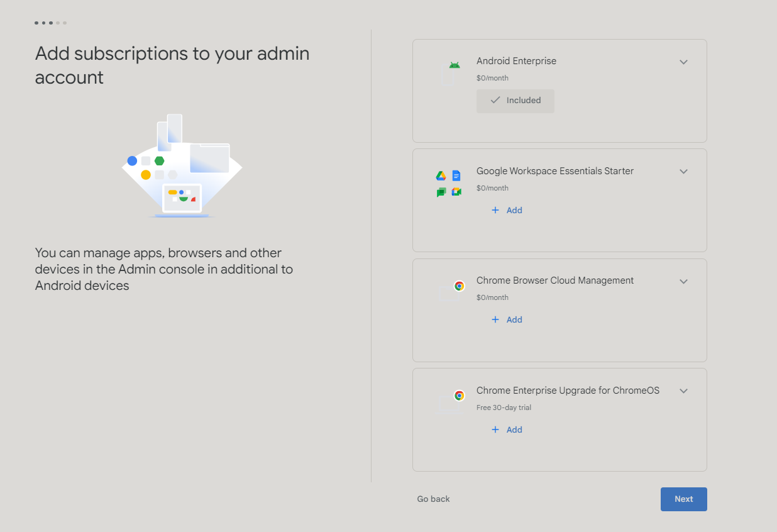This screenshot has height=532, width=777.
Task: Click the $0/month price under Chrome Browser Cloud
Action: pos(492,297)
